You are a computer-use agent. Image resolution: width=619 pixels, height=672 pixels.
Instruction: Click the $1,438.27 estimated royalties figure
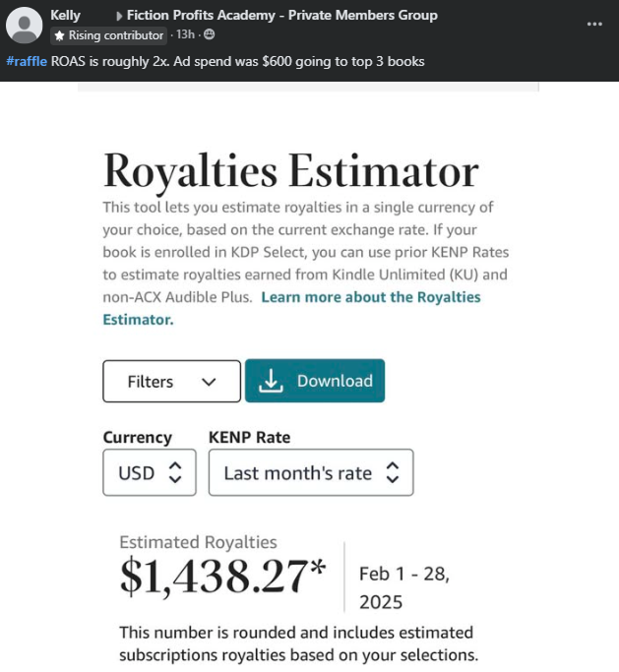click(222, 577)
